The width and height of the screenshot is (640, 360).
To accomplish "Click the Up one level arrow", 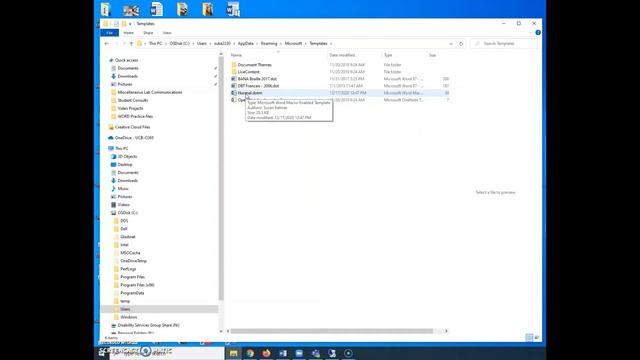I will click(131, 44).
